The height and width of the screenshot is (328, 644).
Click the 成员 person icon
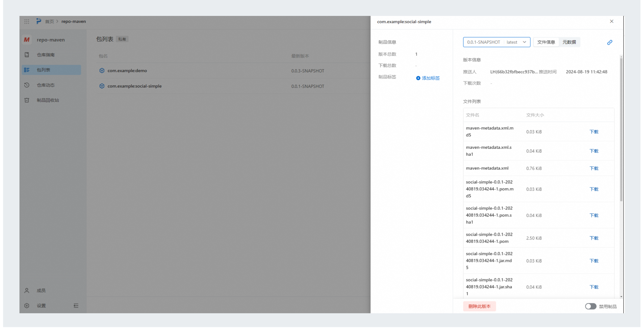[x=27, y=291]
